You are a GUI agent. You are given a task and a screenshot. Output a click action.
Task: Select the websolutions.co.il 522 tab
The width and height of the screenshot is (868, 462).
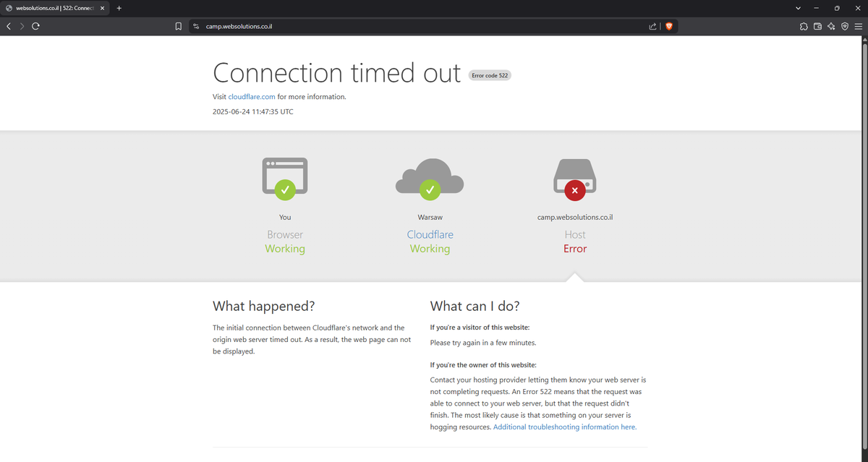pos(56,8)
